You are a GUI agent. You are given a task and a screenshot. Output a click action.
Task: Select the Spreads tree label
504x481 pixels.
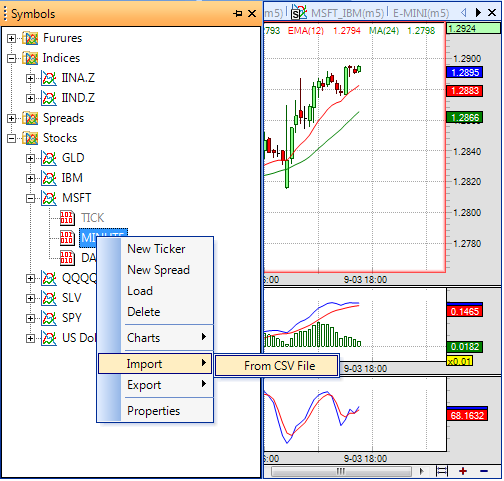pyautogui.click(x=63, y=118)
